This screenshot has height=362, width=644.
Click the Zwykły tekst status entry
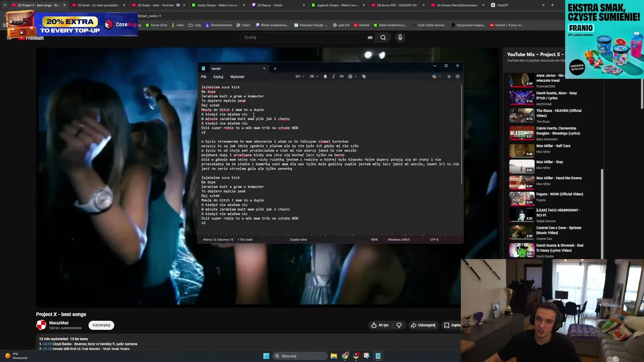click(298, 239)
